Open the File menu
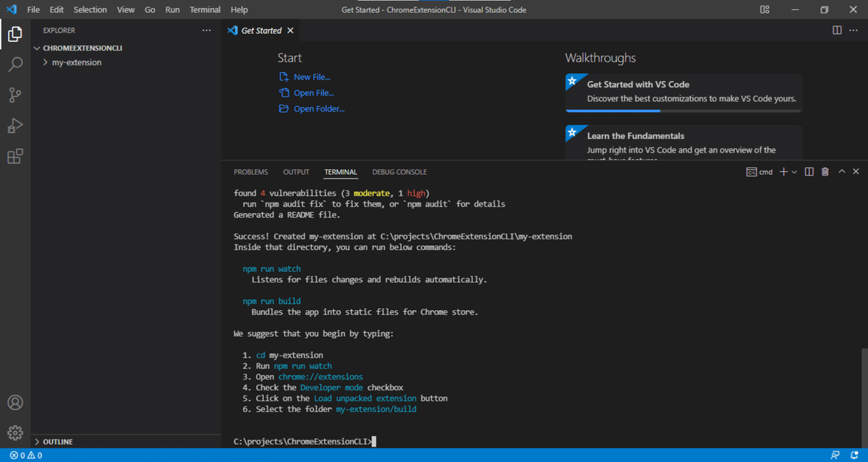 click(x=33, y=9)
